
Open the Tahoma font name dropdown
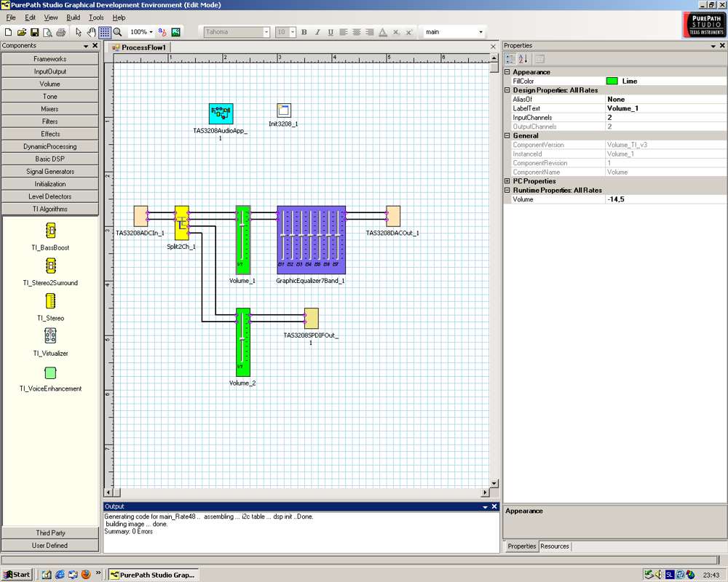(x=266, y=32)
